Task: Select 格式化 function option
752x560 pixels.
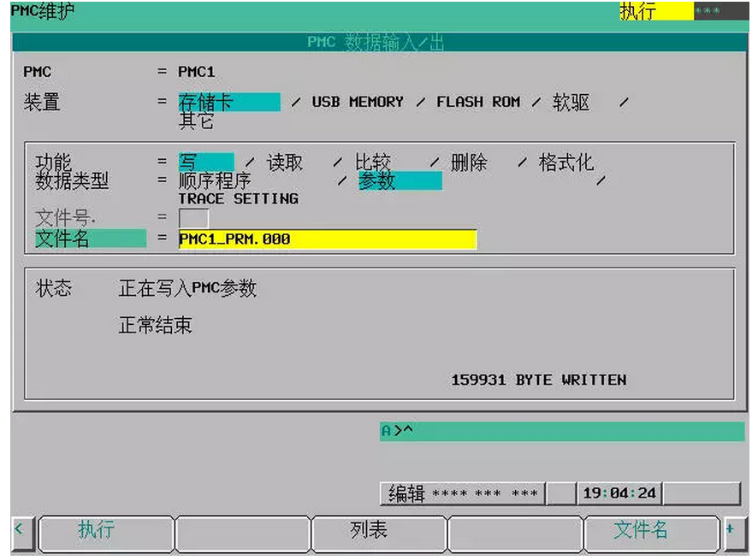Action: [565, 162]
